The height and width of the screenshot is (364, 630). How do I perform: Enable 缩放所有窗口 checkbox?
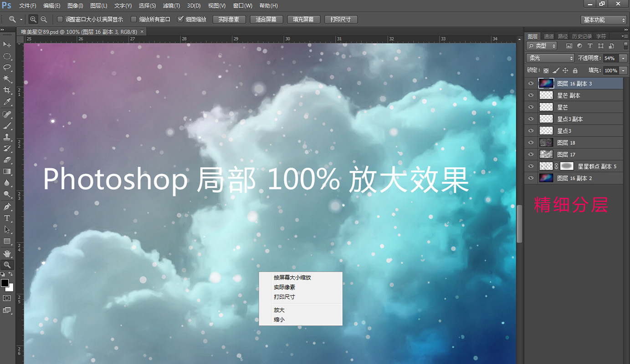point(133,20)
